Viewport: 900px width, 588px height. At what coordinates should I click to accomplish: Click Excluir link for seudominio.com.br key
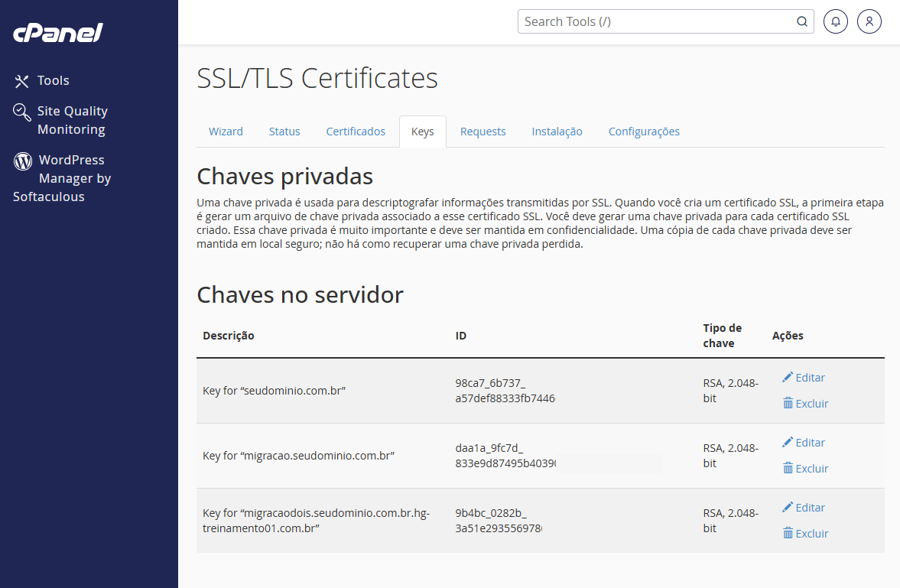pyautogui.click(x=811, y=403)
